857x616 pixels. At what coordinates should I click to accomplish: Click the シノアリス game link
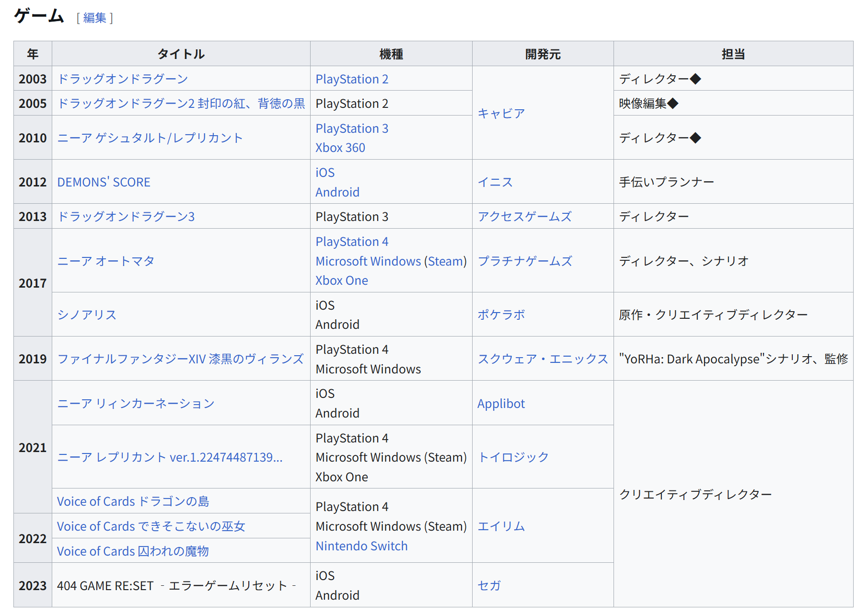[87, 315]
